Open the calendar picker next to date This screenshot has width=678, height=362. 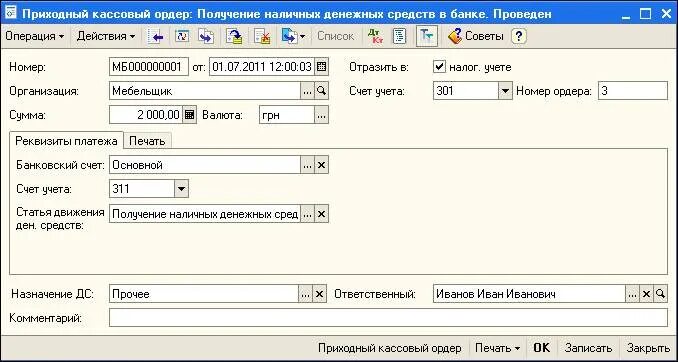coord(321,67)
